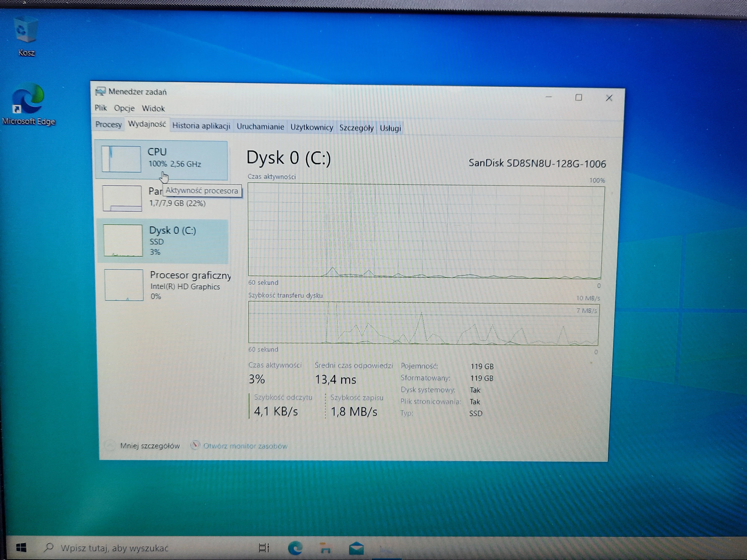Open Otwórz monitor zasobów link
This screenshot has width=747, height=560.
tap(245, 446)
